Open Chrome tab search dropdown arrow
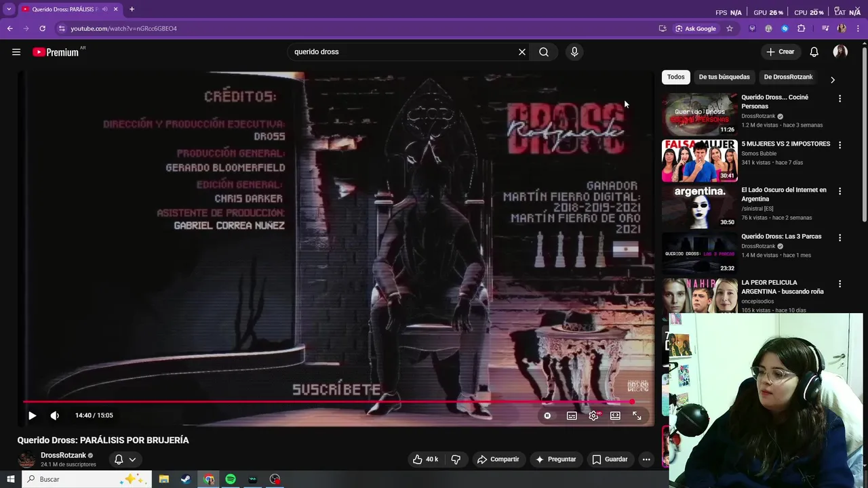Image resolution: width=868 pixels, height=488 pixels. [9, 9]
